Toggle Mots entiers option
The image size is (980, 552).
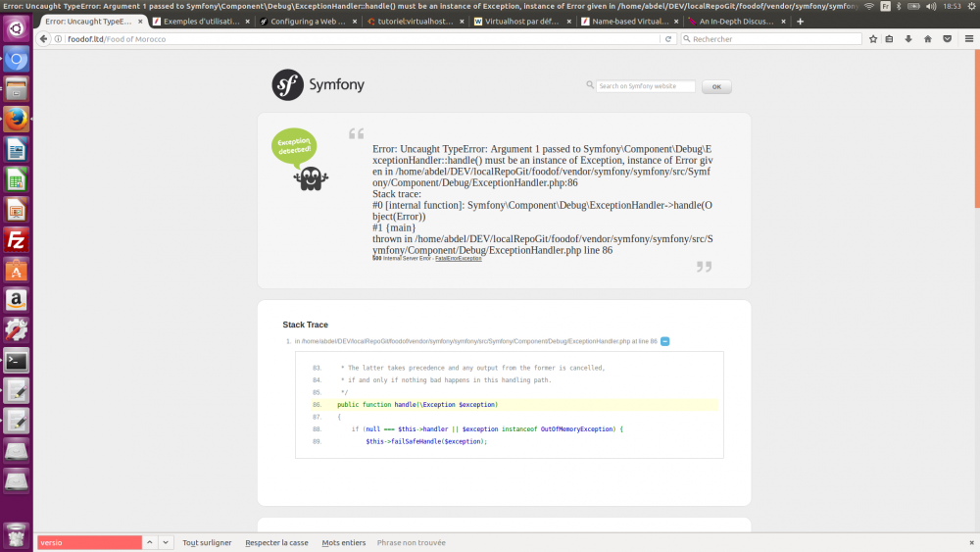click(344, 542)
